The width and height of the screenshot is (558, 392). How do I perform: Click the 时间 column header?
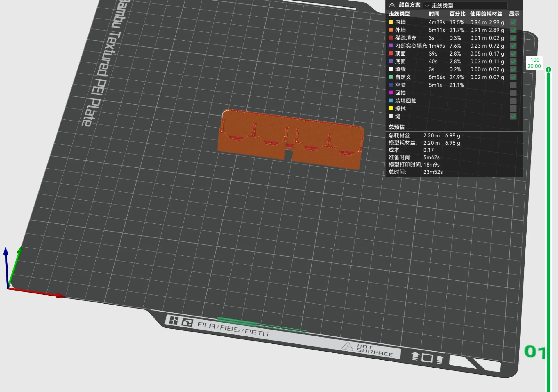(x=434, y=14)
